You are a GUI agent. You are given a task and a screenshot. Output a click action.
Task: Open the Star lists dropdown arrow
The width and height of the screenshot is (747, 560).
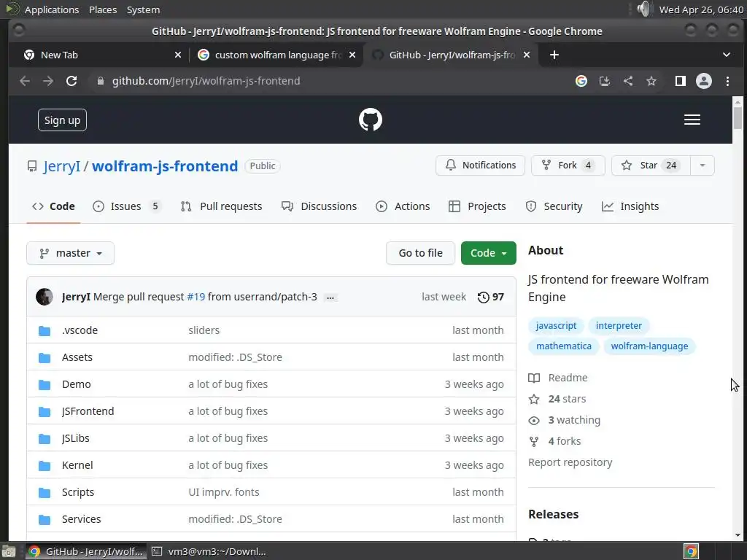[x=703, y=166]
